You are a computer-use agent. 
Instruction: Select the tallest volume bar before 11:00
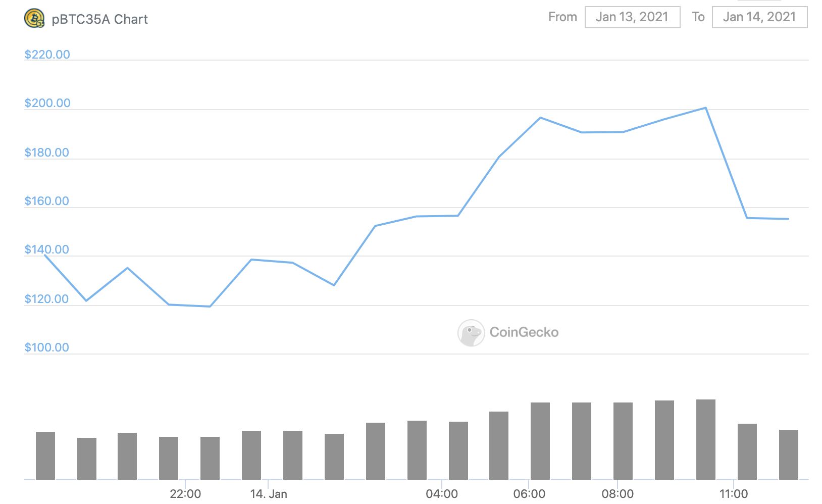(706, 439)
